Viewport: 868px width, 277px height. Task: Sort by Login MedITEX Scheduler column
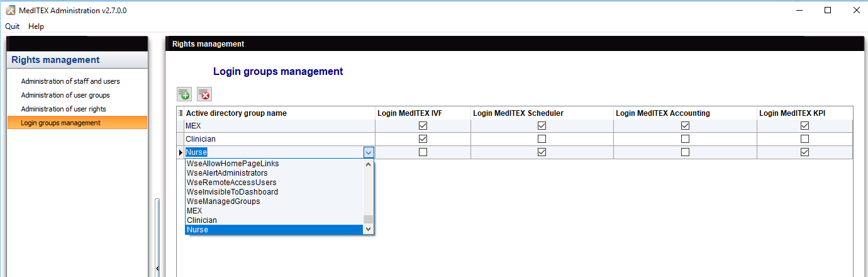tap(542, 113)
